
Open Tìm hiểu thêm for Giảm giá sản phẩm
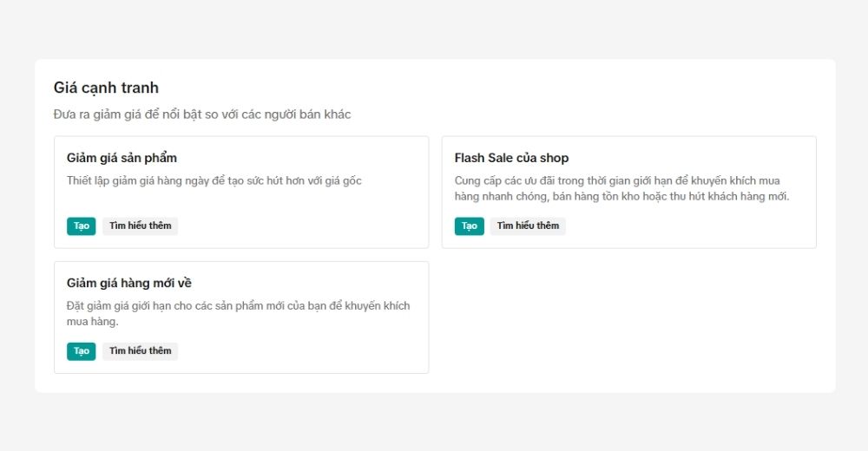point(140,225)
